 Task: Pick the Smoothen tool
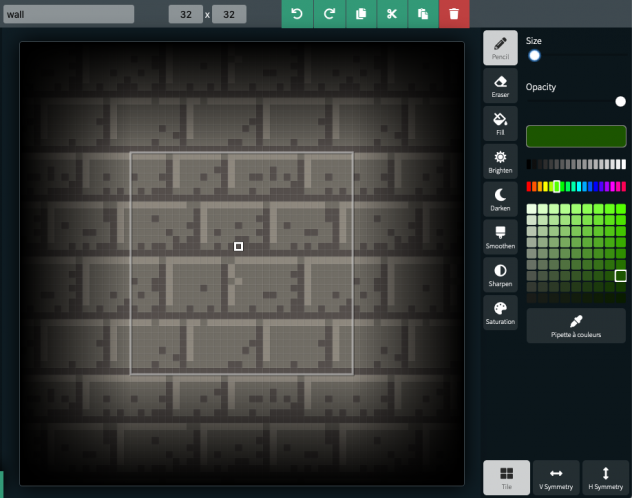(500, 237)
